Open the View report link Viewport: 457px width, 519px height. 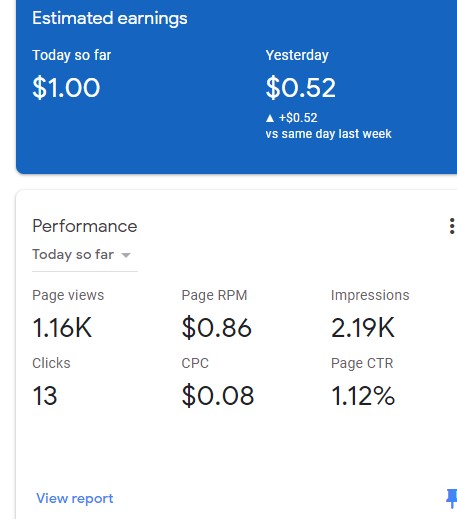[75, 499]
